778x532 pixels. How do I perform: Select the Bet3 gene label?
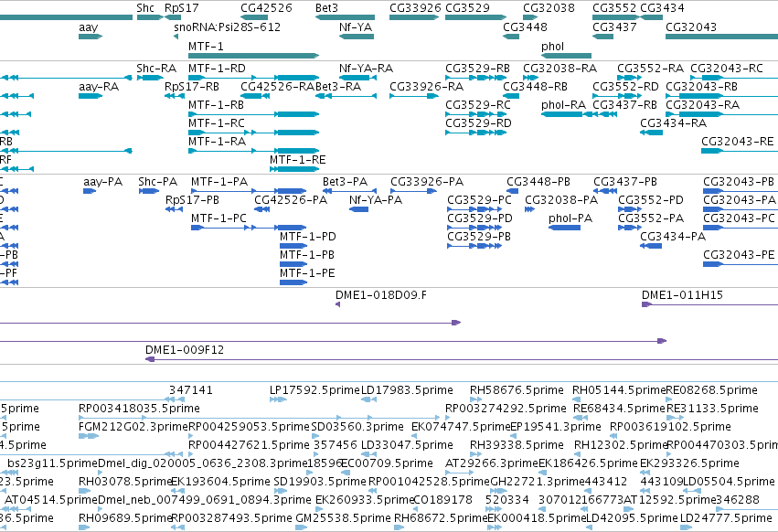click(x=326, y=8)
